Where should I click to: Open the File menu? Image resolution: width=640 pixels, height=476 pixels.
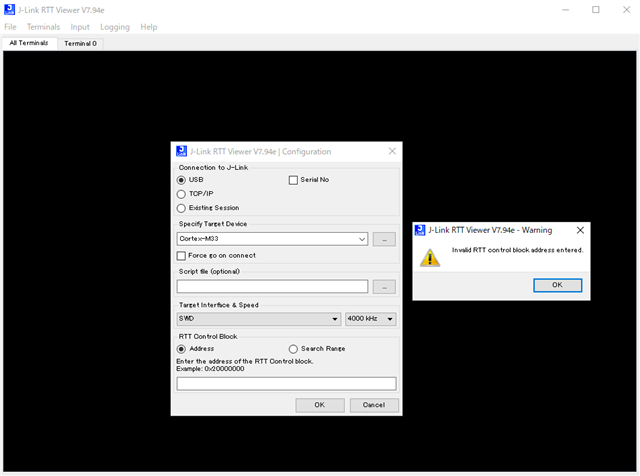[10, 27]
